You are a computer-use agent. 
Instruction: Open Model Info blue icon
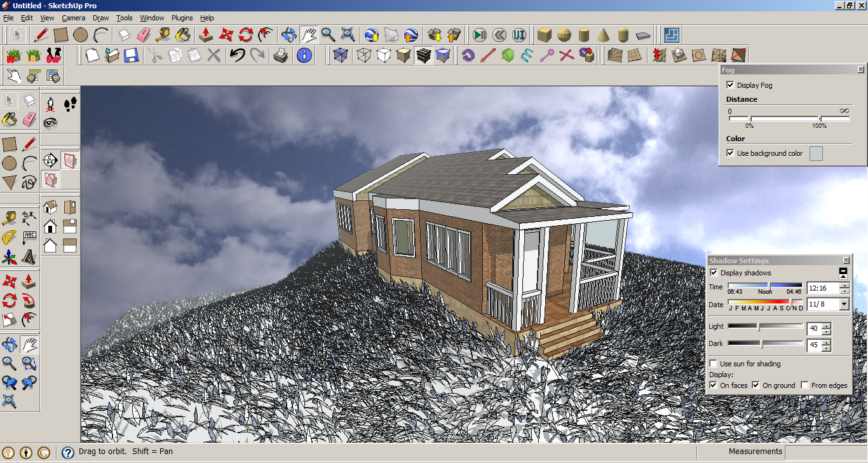pyautogui.click(x=304, y=55)
